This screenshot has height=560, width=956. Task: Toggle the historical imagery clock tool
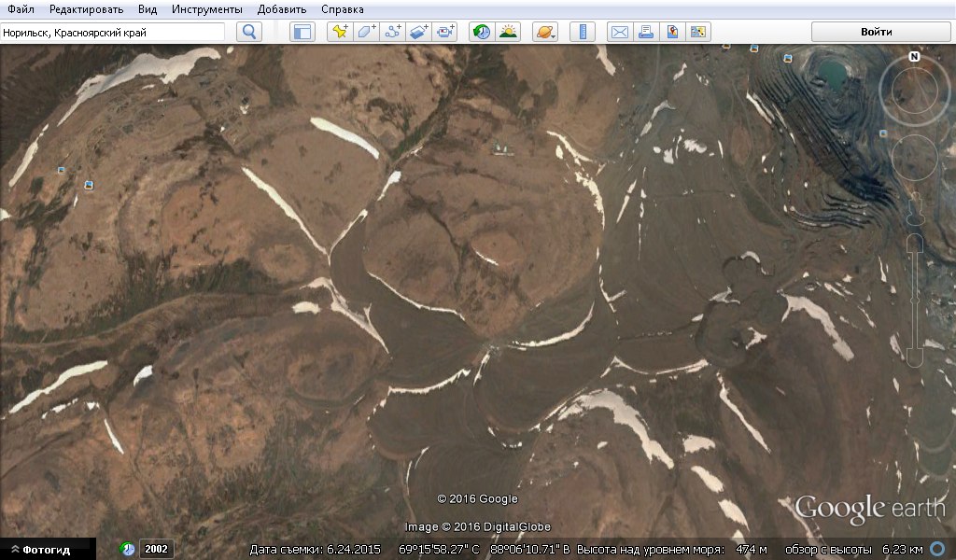pos(482,32)
